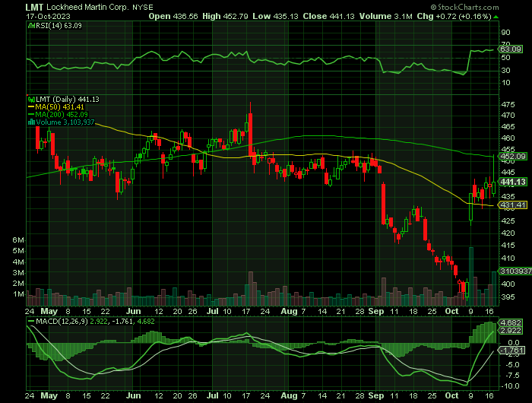Viewport: 532px width, 403px height.
Task: Click the 395 price axis label
Action: point(508,297)
